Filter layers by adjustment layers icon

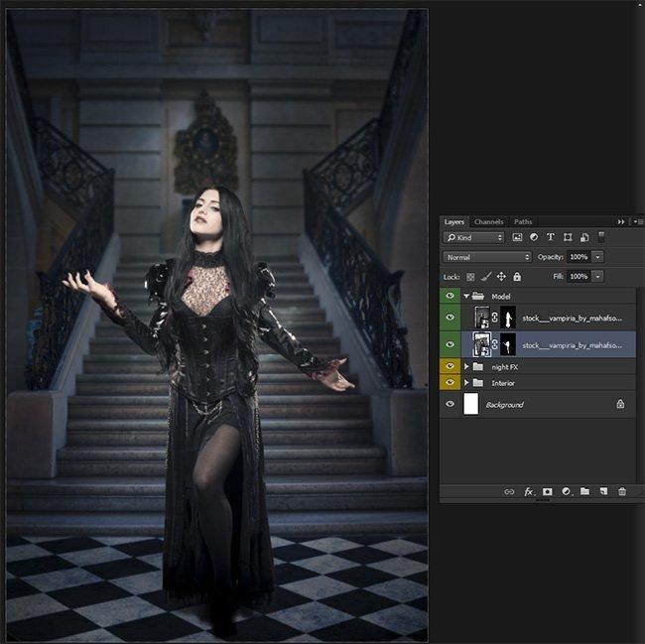[534, 237]
